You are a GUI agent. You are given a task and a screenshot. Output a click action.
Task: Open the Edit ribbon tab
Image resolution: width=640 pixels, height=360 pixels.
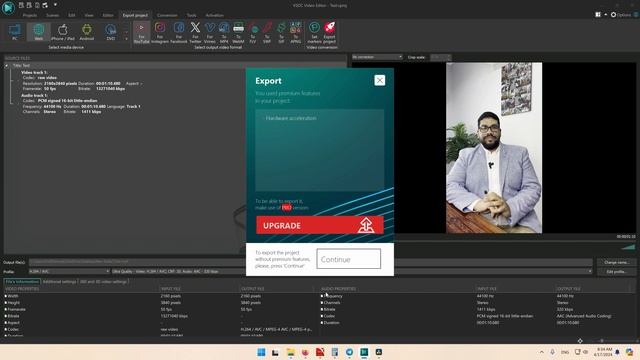[x=71, y=15]
